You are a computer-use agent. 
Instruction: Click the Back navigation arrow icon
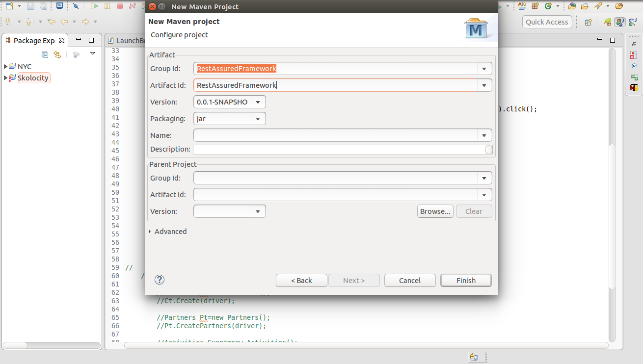[64, 22]
